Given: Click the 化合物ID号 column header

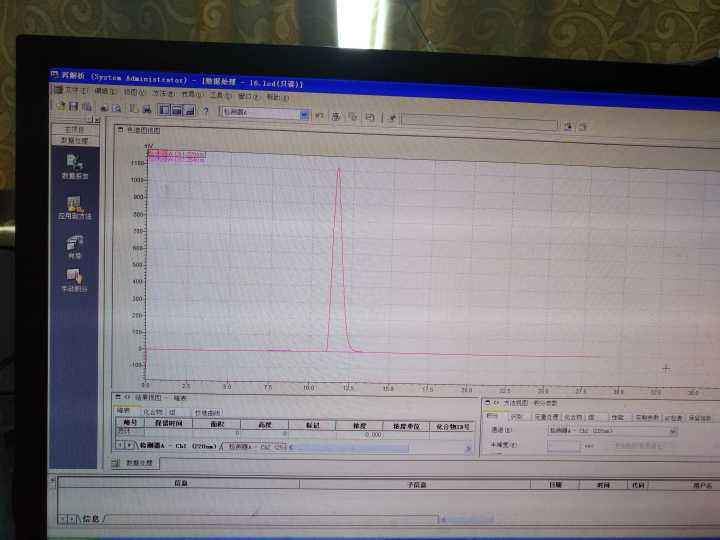Looking at the screenshot, I should [x=453, y=427].
